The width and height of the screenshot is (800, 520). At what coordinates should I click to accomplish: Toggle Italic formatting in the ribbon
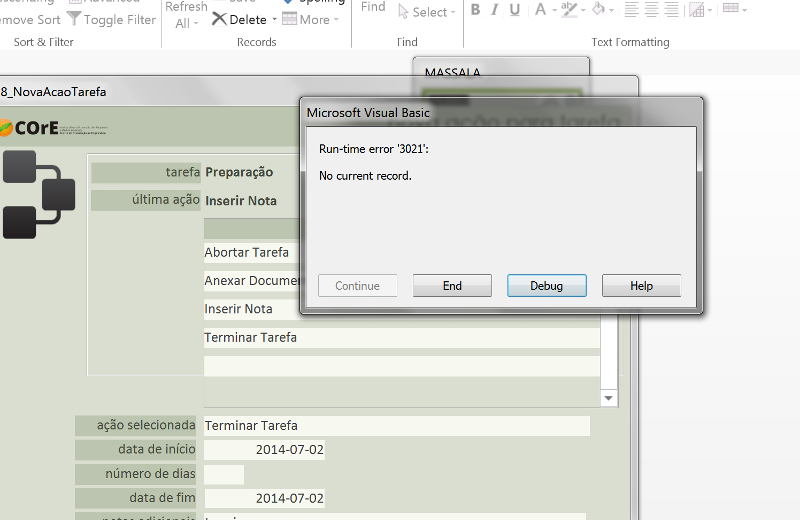tap(494, 10)
